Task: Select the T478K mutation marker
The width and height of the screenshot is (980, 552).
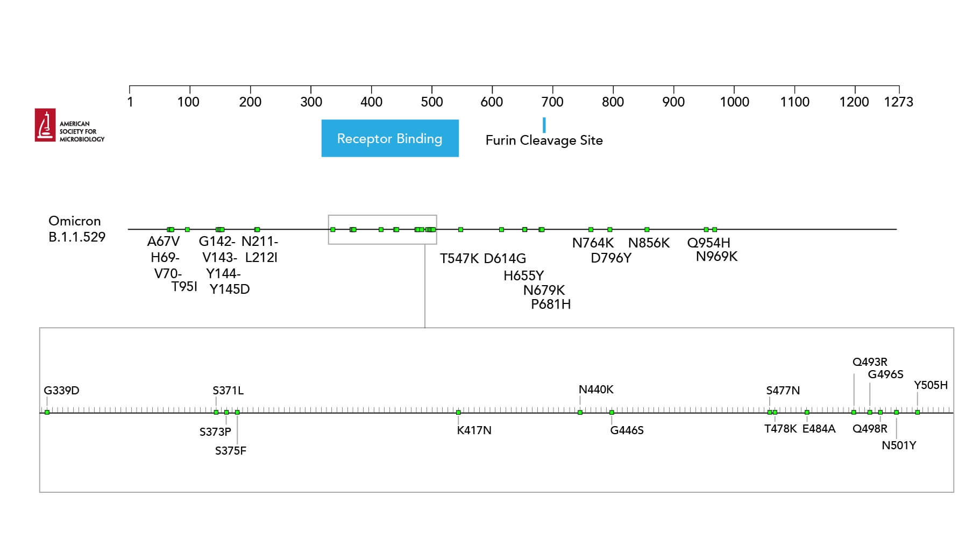Action: [775, 413]
